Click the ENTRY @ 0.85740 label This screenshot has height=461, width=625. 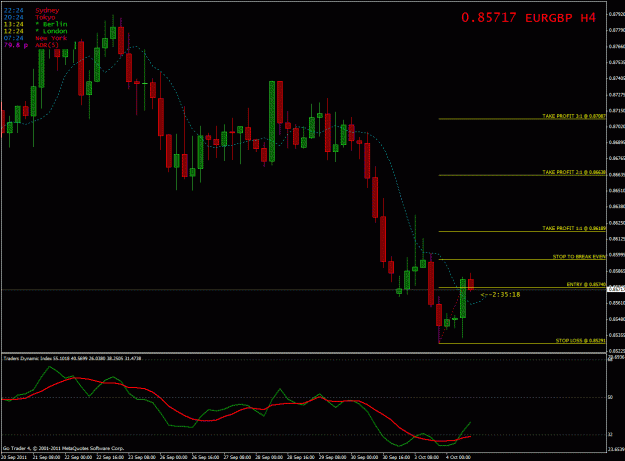[x=586, y=284]
